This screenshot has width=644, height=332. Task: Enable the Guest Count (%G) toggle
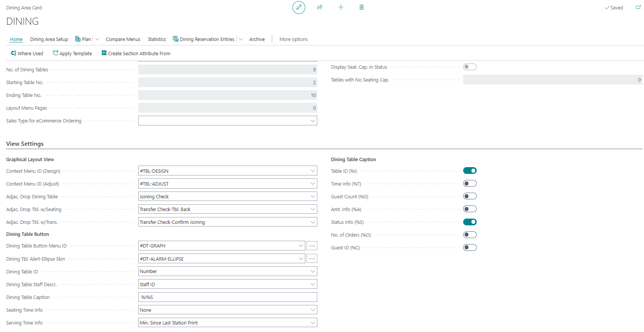470,196
